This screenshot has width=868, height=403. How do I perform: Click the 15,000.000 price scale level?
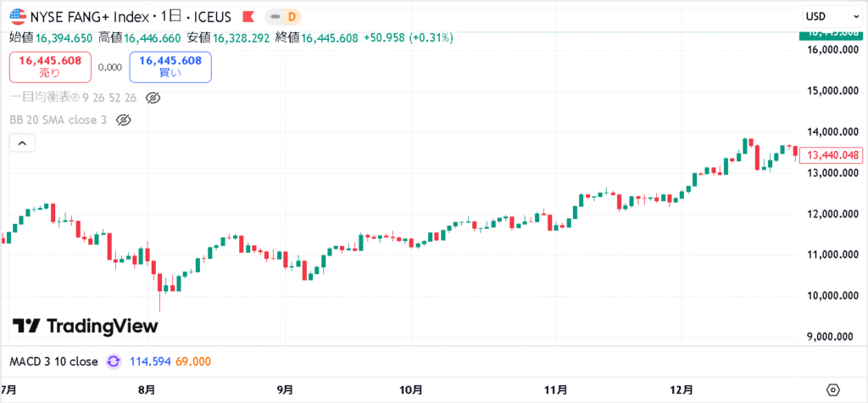click(x=834, y=91)
